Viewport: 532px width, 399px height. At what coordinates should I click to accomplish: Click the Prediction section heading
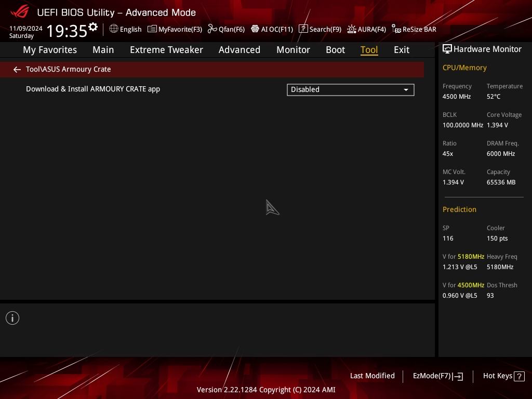coord(459,209)
